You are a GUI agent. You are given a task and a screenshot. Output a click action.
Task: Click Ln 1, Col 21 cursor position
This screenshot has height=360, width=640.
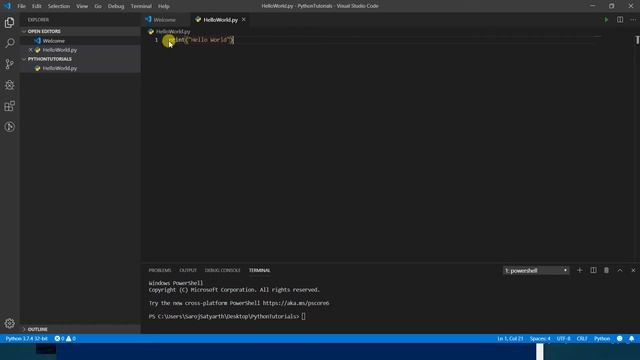coord(510,338)
